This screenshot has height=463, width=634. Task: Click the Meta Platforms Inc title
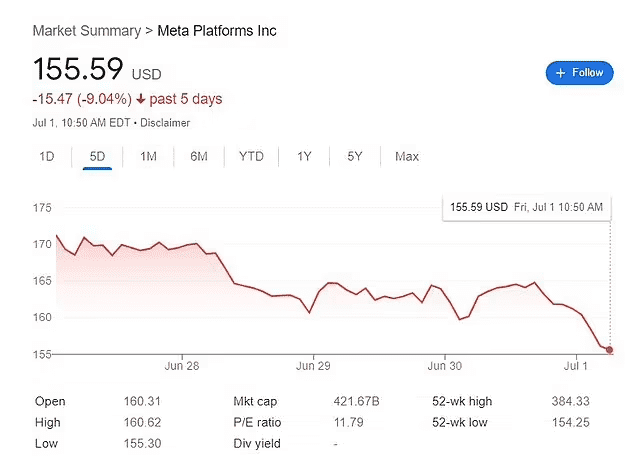pyautogui.click(x=217, y=31)
